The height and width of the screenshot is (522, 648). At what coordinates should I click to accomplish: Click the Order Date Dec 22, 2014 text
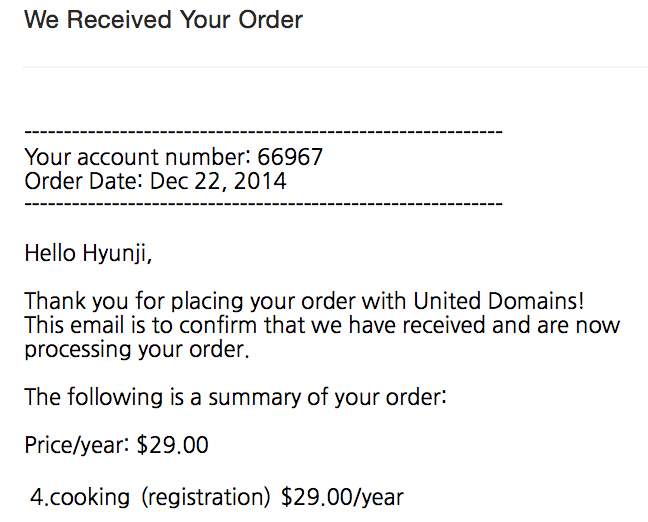tap(155, 181)
